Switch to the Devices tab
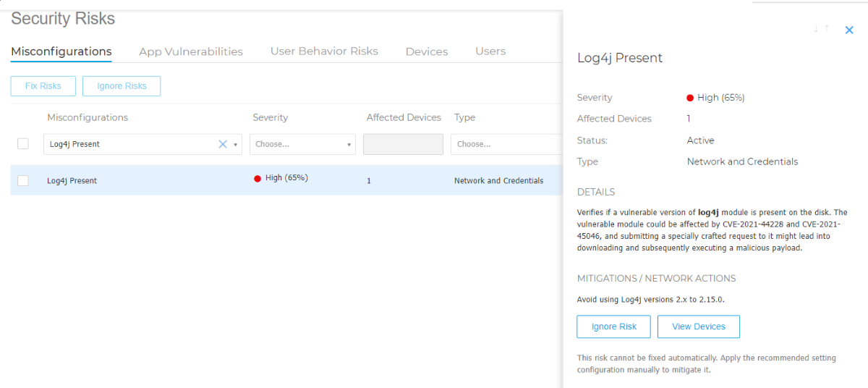 pos(427,51)
